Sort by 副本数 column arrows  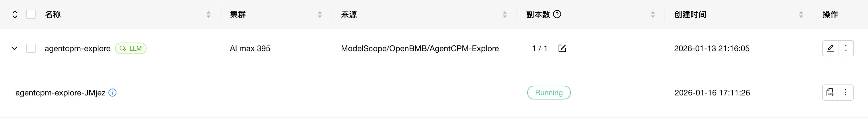tap(653, 14)
